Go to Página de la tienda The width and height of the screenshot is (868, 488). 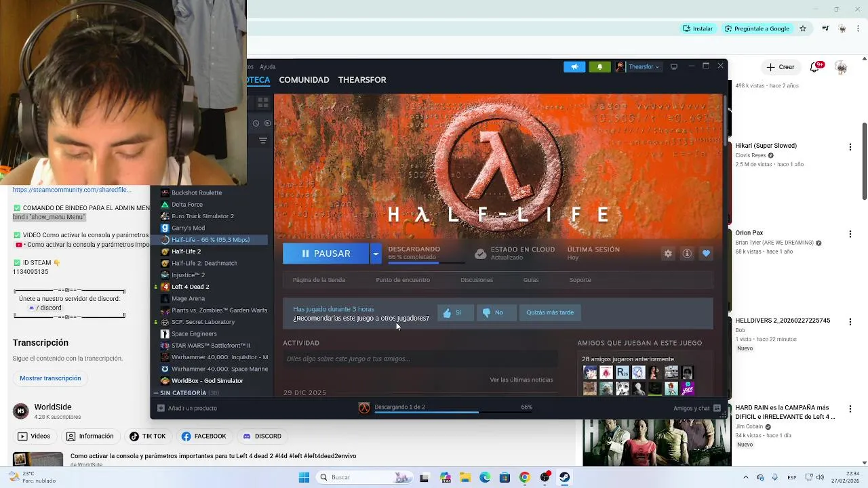[x=319, y=280]
